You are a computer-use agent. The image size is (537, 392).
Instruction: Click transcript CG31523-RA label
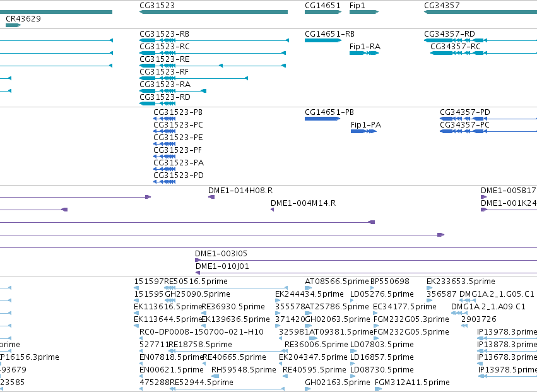165,85
